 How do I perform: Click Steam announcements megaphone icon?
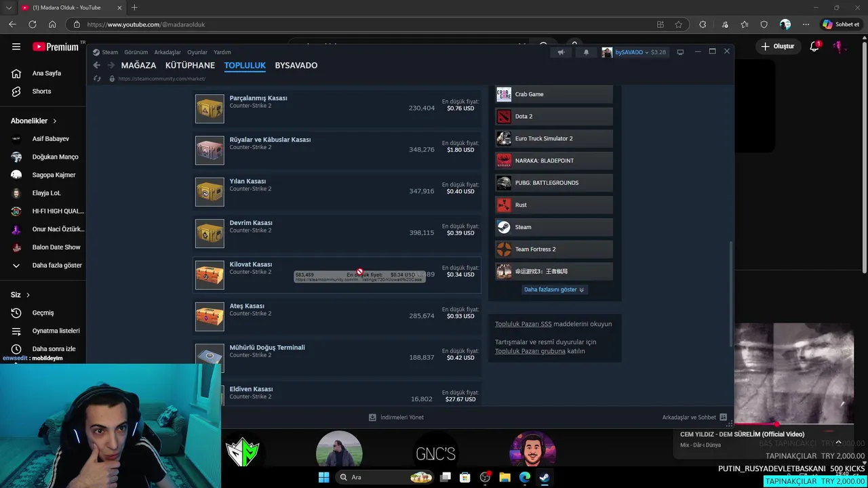point(561,52)
